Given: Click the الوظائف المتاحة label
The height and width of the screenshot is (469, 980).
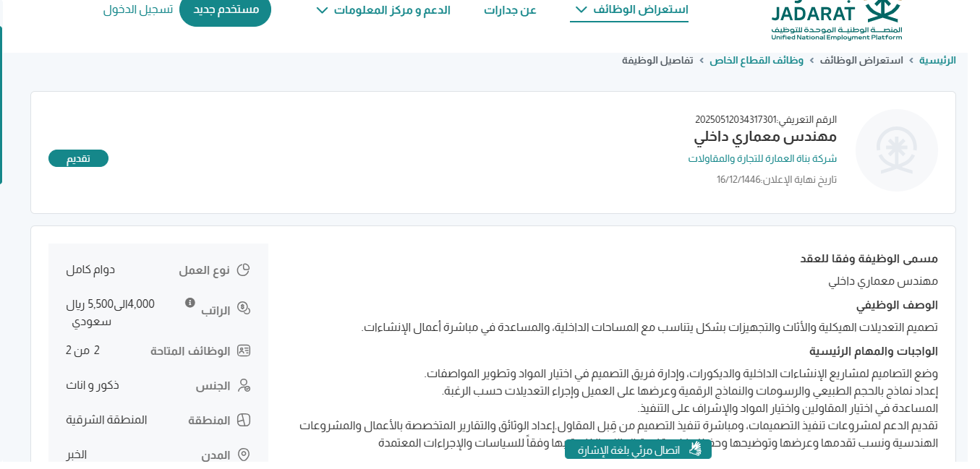Looking at the screenshot, I should point(190,351).
